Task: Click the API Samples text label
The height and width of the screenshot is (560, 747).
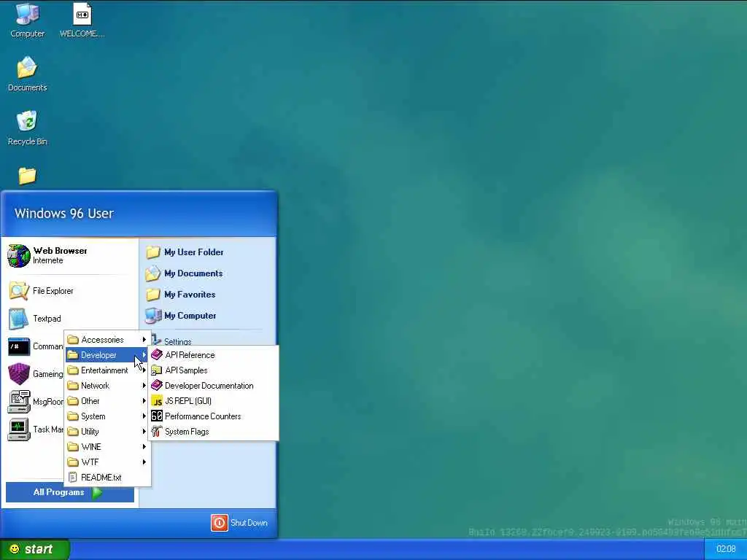Action: [186, 370]
